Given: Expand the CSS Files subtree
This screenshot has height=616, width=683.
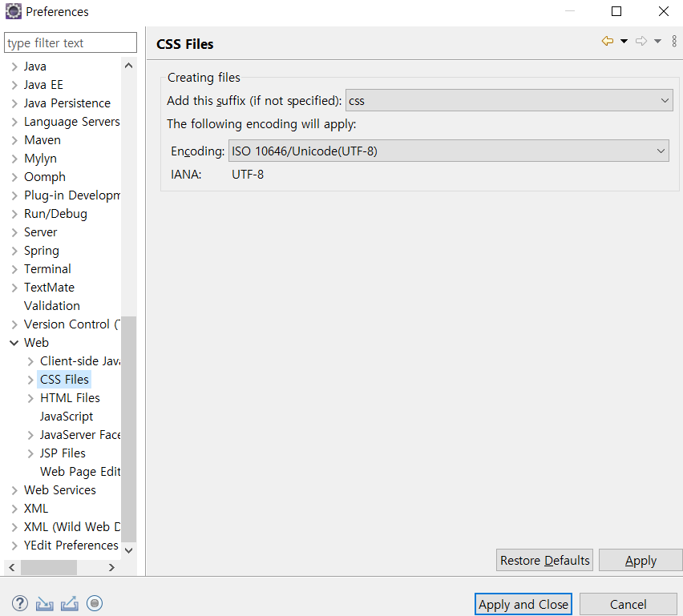Looking at the screenshot, I should [x=30, y=380].
